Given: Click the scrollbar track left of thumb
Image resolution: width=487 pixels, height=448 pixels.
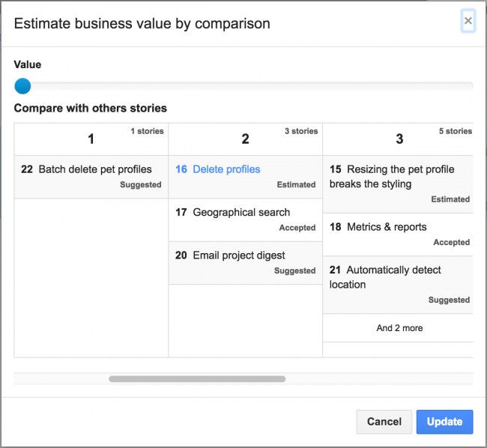Looking at the screenshot, I should point(61,379).
